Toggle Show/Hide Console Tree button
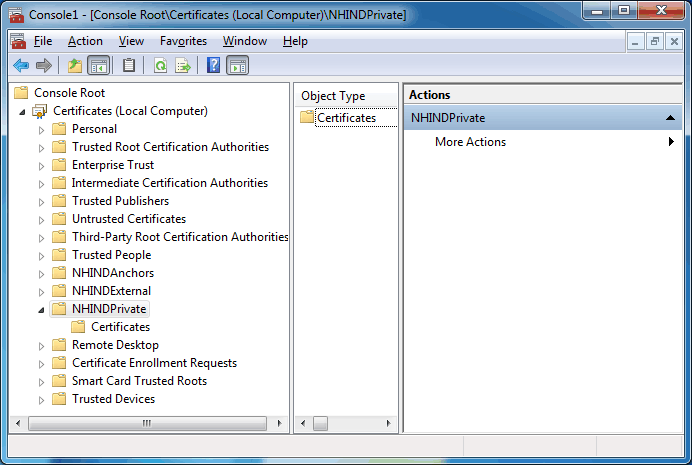Screen dimensions: 692x465 [x=99, y=66]
